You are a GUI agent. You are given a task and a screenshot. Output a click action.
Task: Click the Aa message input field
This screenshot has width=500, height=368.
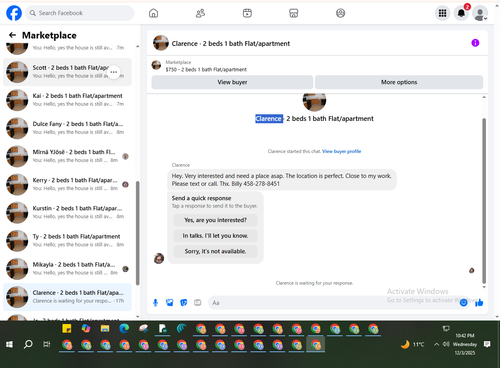[x=333, y=303]
